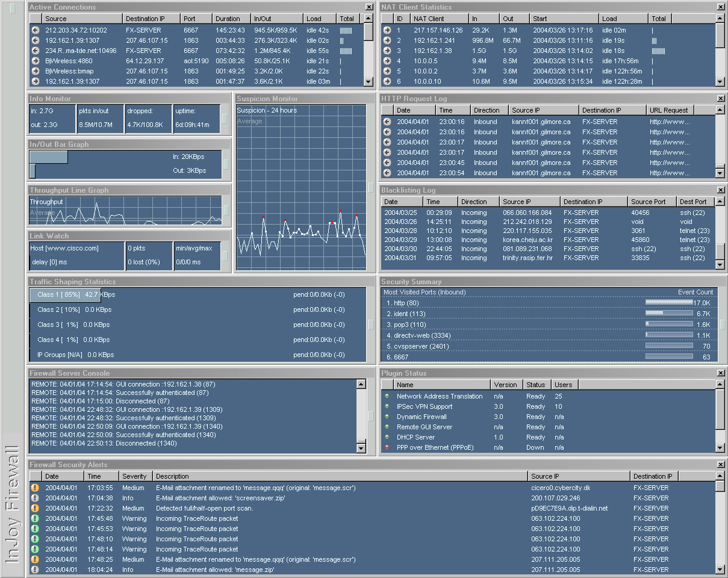This screenshot has width=728, height=578.
Task: Click the info icon for the 'screensaver.zip' alert
Action: tap(35, 499)
